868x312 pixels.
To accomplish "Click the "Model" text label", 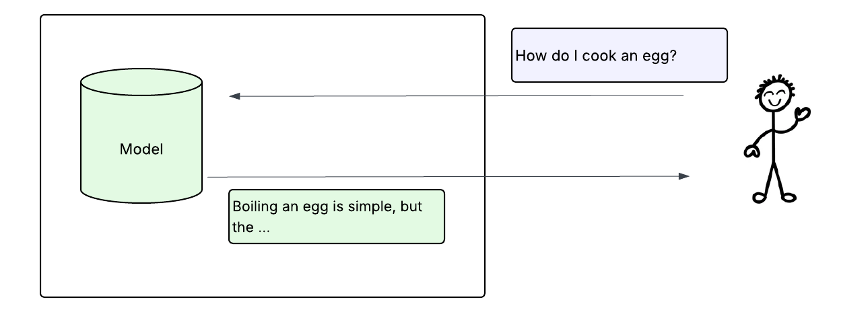I will (x=141, y=149).
